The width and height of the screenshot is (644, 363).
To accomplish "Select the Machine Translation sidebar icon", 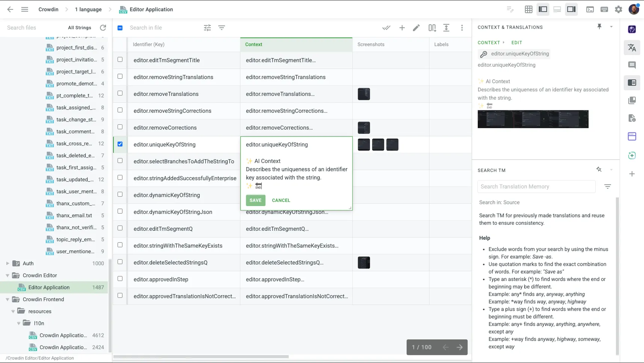I will 632,48.
